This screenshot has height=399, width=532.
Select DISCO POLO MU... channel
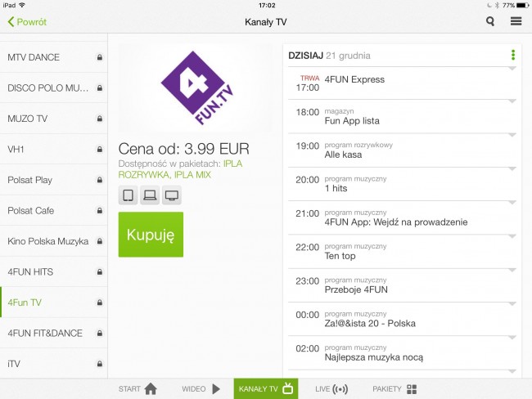tap(53, 87)
